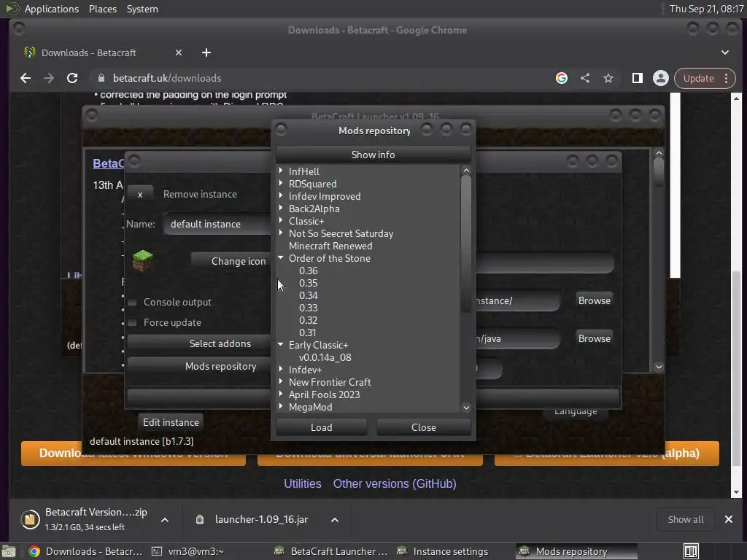The image size is (747, 560).
Task: Expand the April Fools 2023 entry
Action: [281, 394]
